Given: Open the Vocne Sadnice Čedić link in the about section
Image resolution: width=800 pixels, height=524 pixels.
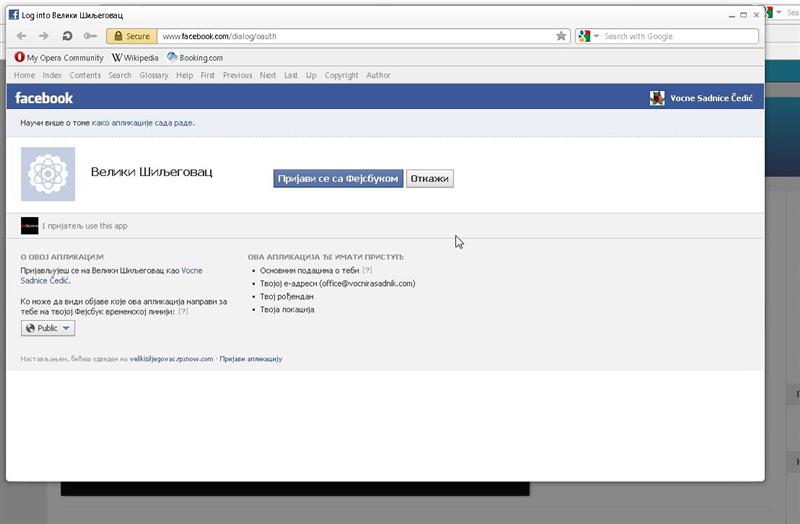Looking at the screenshot, I should (111, 276).
